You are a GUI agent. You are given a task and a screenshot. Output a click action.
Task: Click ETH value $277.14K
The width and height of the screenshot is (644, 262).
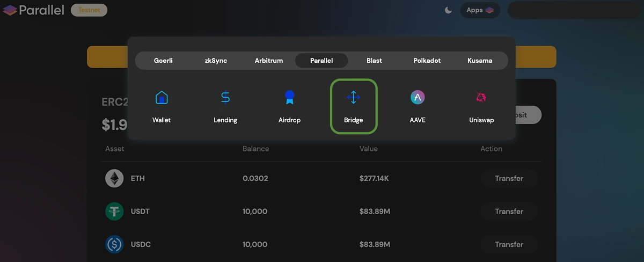coord(375,178)
